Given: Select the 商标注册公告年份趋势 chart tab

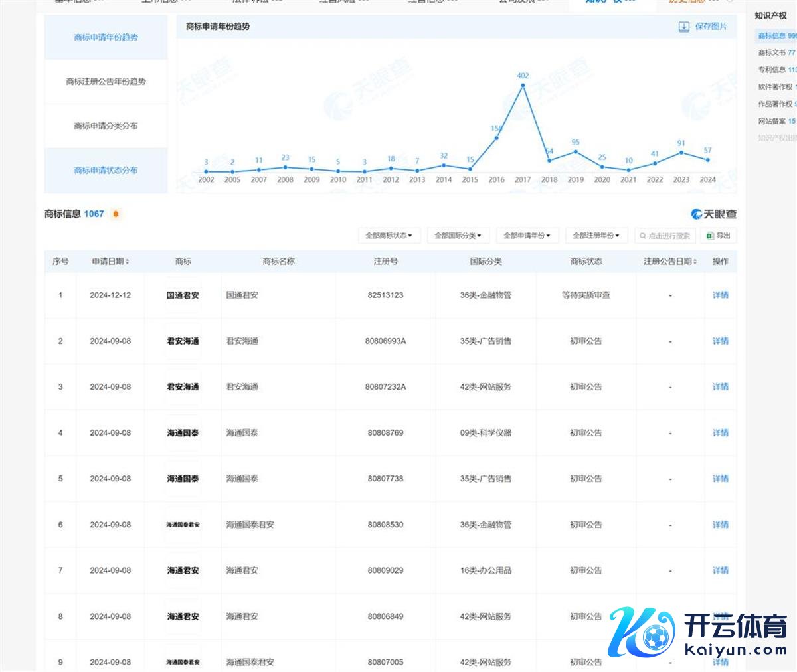Looking at the screenshot, I should 106,82.
